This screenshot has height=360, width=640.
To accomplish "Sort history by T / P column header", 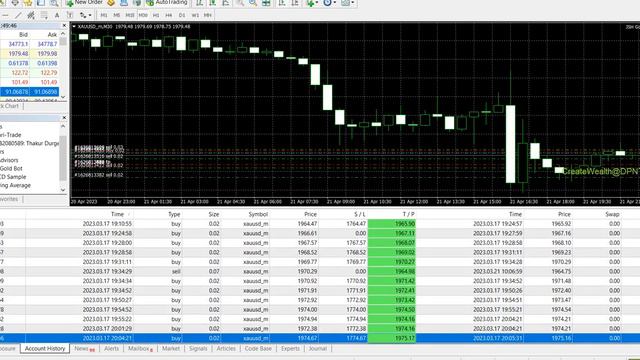I will coord(408,214).
